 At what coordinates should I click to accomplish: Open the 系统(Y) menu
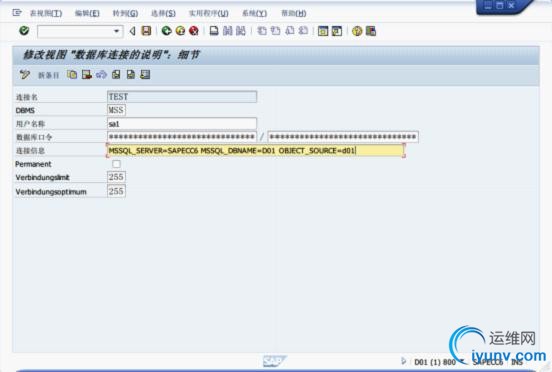[254, 13]
